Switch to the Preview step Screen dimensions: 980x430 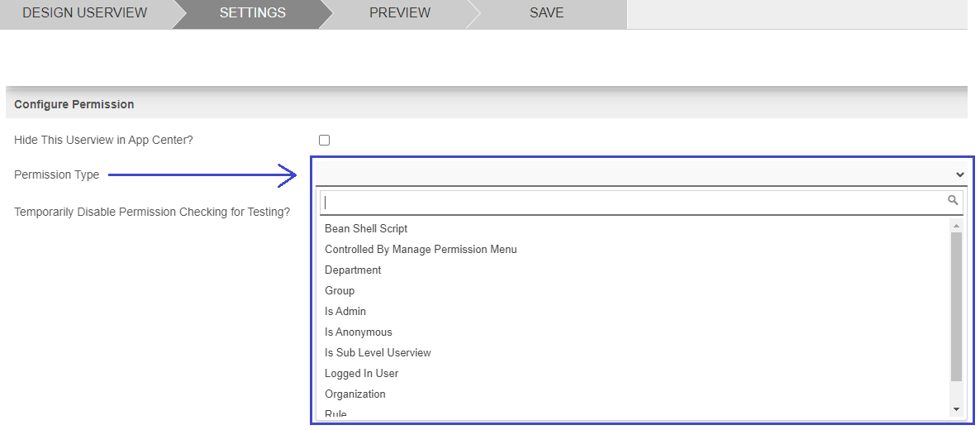tap(399, 13)
